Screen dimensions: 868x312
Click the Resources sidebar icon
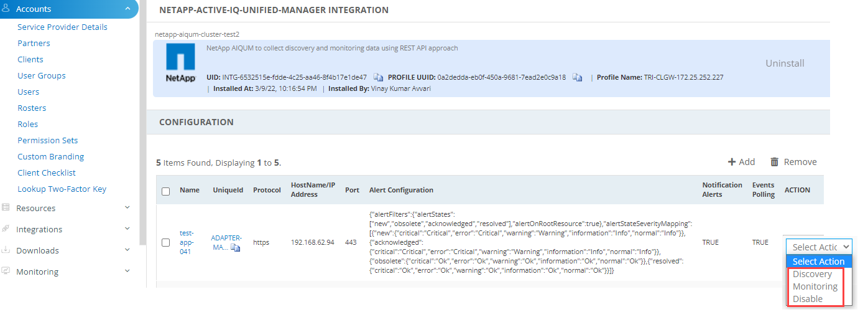pyautogui.click(x=6, y=208)
